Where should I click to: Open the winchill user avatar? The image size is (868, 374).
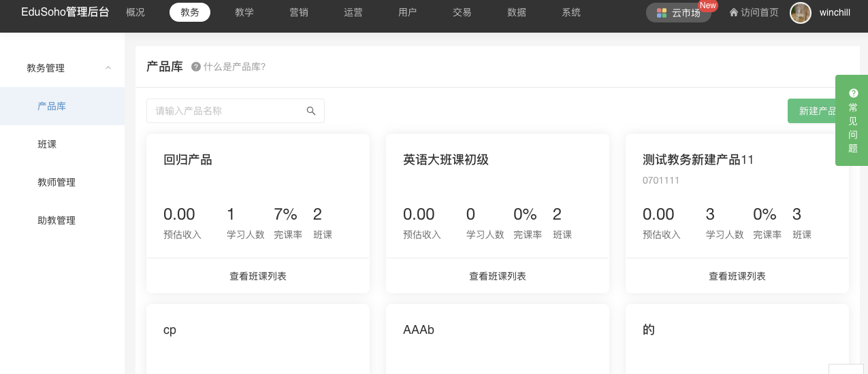[801, 12]
